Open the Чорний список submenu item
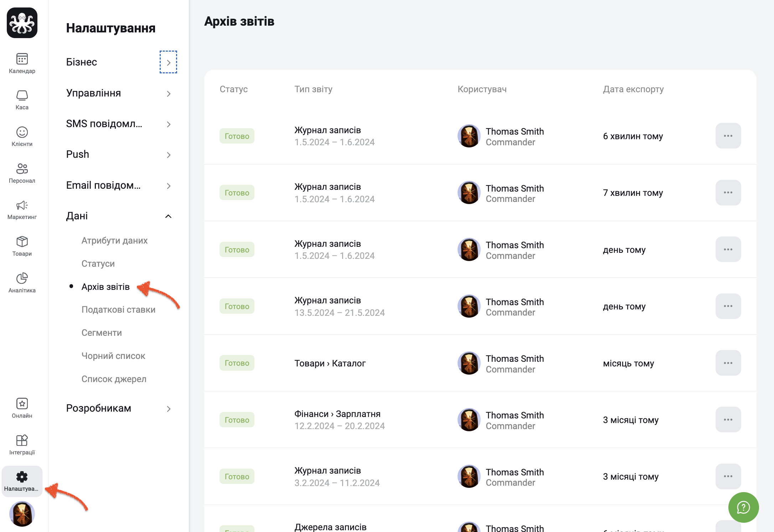The height and width of the screenshot is (532, 774). [113, 356]
